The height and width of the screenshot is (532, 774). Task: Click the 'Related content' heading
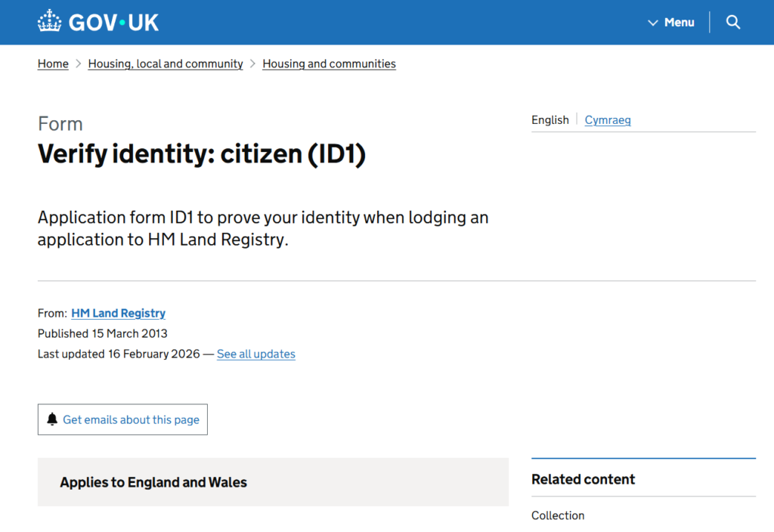[583, 479]
